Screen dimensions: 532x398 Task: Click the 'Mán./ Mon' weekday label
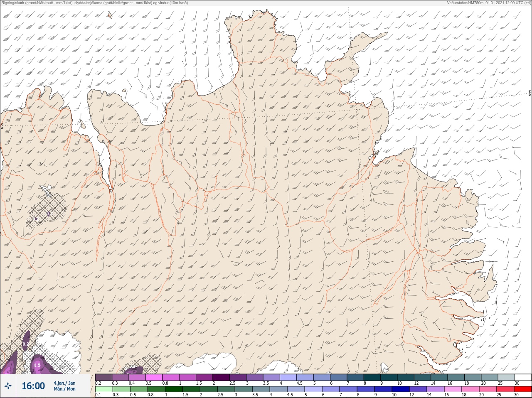[65, 389]
